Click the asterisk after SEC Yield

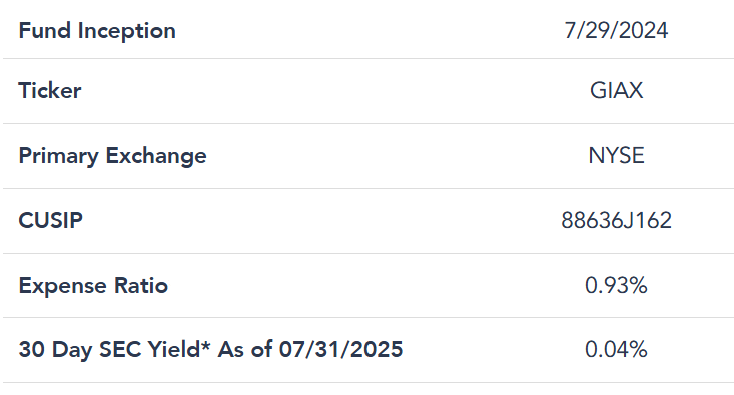[x=206, y=345]
